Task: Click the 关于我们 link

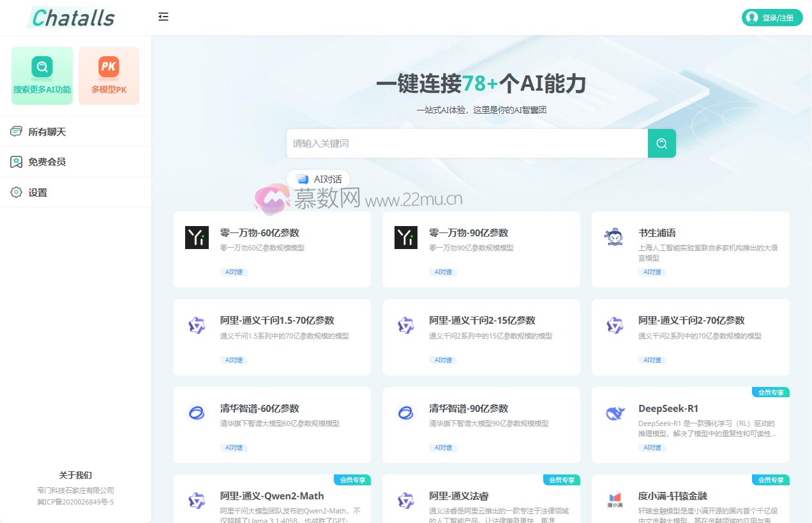Action: pyautogui.click(x=75, y=475)
